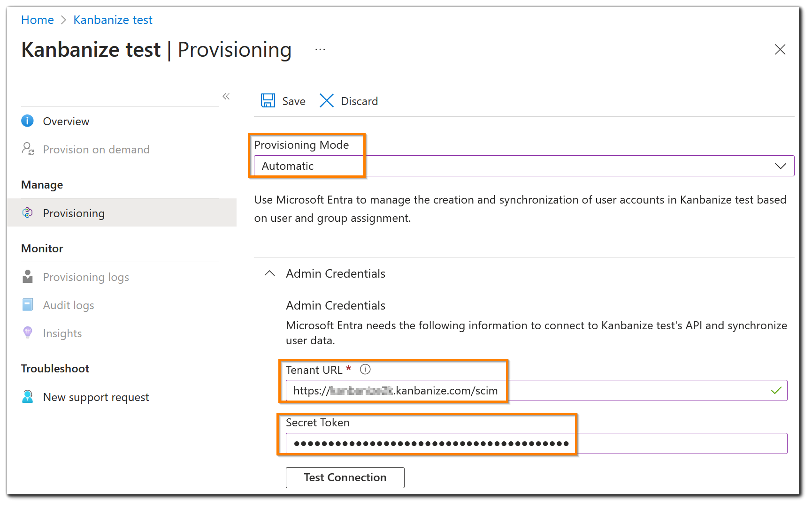Open the Provisioning Mode dropdown

coord(524,166)
